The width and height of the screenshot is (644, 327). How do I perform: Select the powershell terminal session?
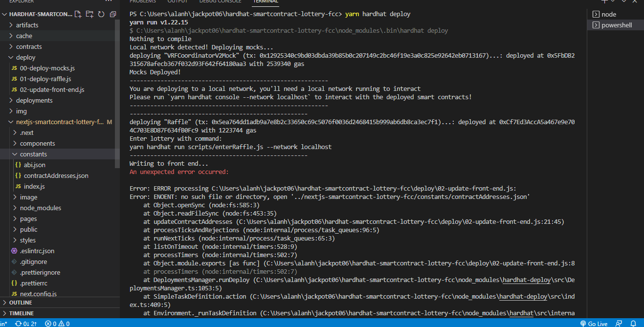[616, 25]
